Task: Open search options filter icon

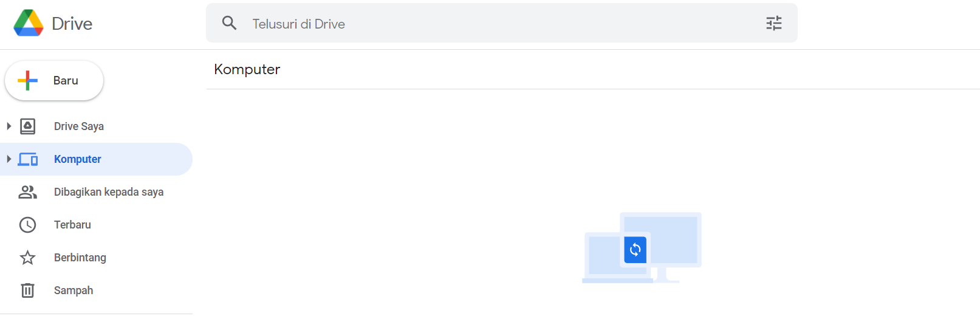Action: click(x=773, y=23)
